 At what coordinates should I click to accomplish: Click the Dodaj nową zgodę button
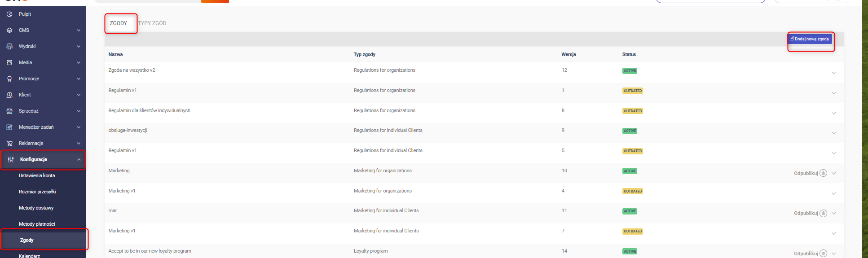809,39
